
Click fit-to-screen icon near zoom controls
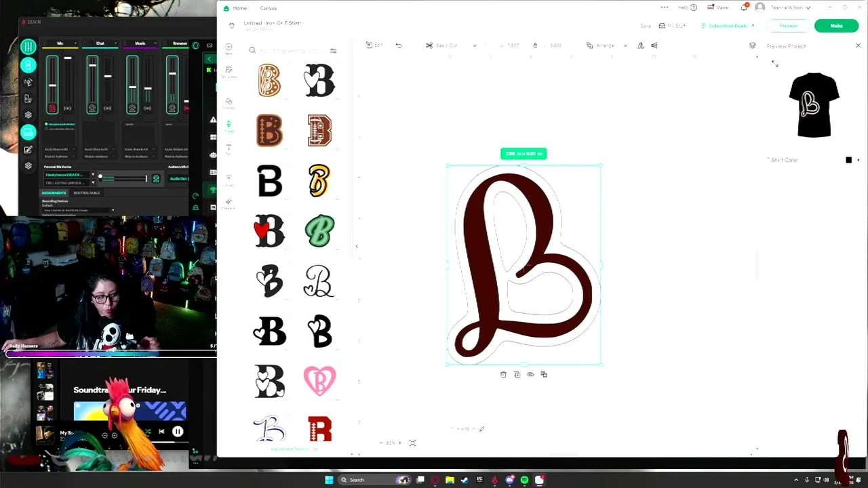(x=412, y=443)
